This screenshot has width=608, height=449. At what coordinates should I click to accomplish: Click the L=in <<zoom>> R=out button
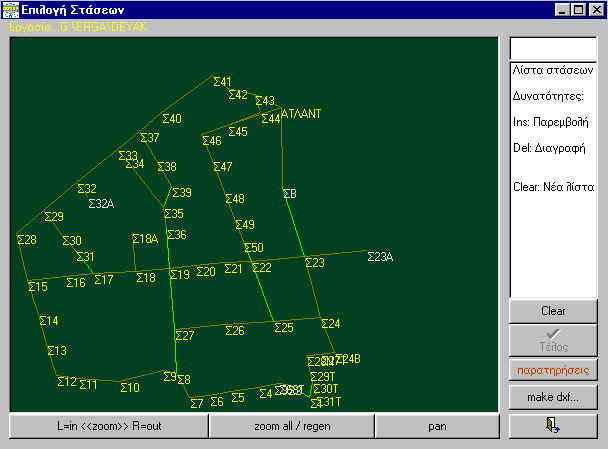coord(108,426)
